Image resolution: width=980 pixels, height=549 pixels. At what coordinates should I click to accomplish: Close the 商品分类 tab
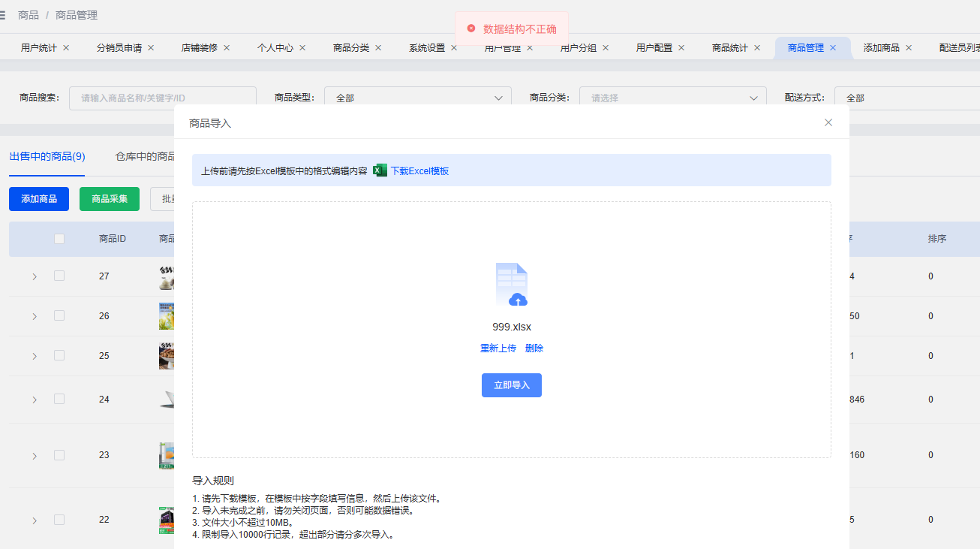tap(378, 48)
